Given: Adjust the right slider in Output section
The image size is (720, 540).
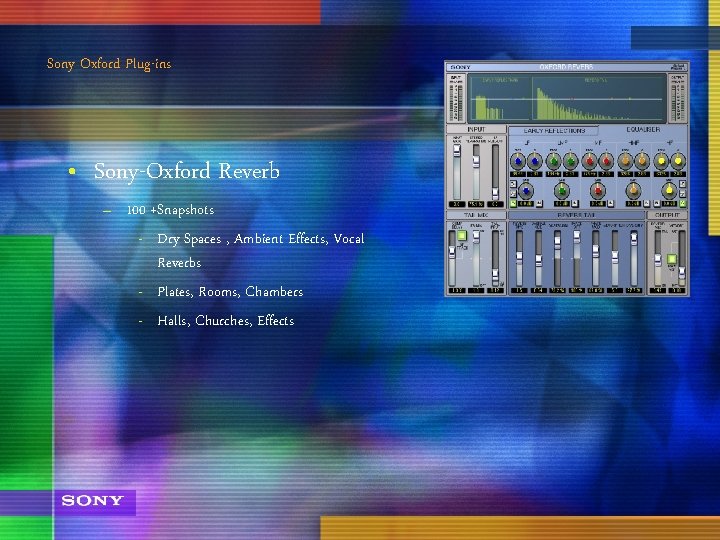Looking at the screenshot, I should pyautogui.click(x=682, y=259).
